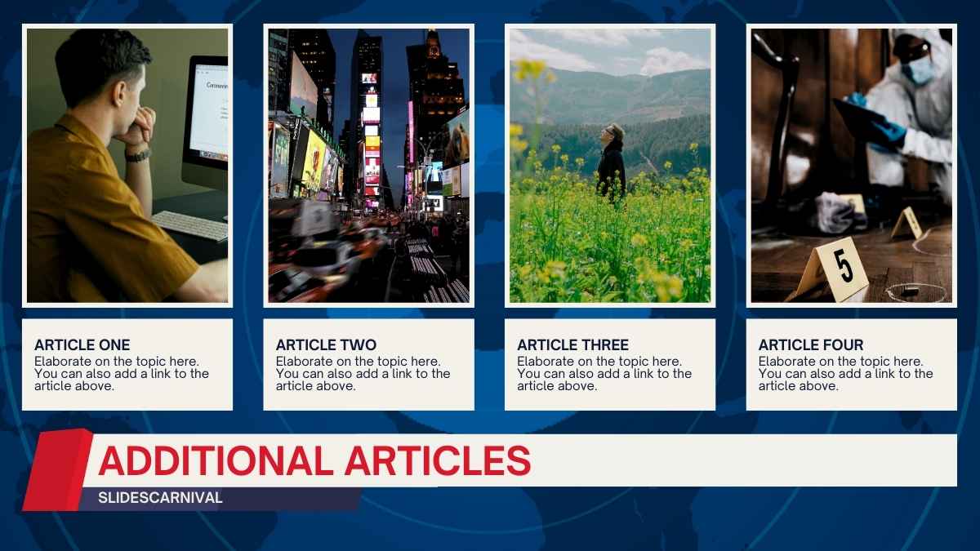Select the yellow flower field photo
This screenshot has width=980, height=551.
[610, 166]
